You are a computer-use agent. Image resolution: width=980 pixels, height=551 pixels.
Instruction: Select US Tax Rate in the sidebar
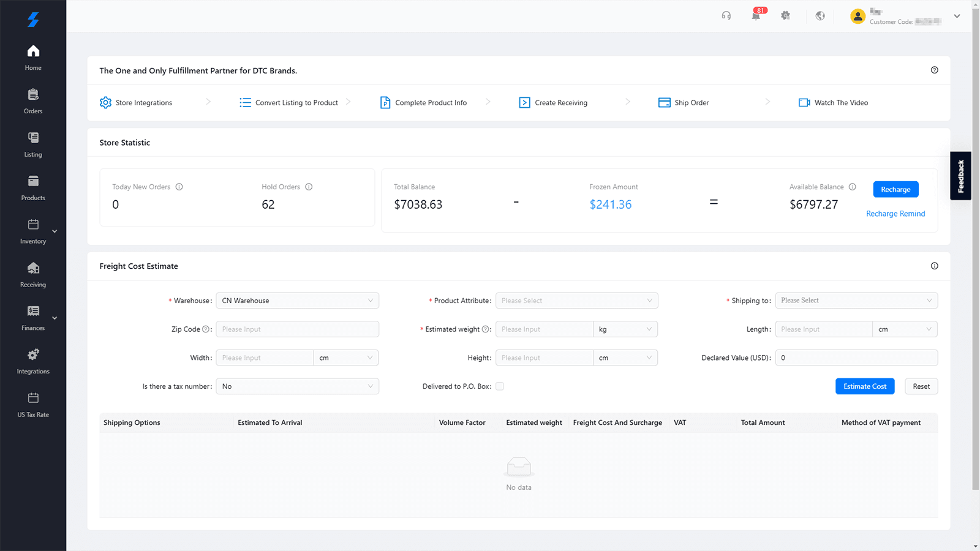point(33,405)
